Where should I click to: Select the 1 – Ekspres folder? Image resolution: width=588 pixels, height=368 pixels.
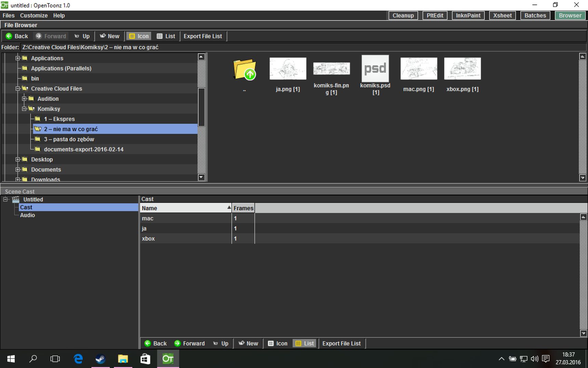[x=59, y=119]
